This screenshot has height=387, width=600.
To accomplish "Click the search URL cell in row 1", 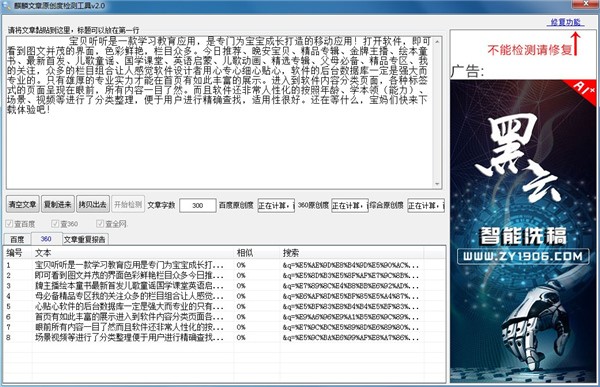I will click(x=351, y=265).
